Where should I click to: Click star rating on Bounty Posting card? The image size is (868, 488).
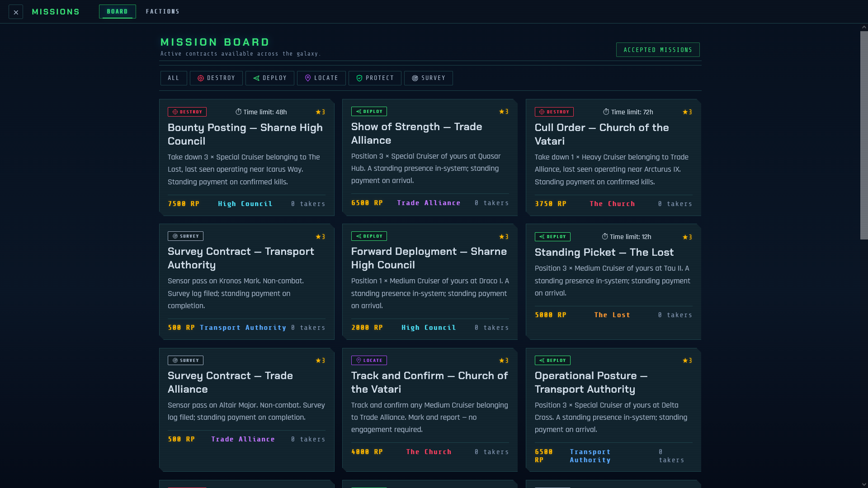point(321,112)
